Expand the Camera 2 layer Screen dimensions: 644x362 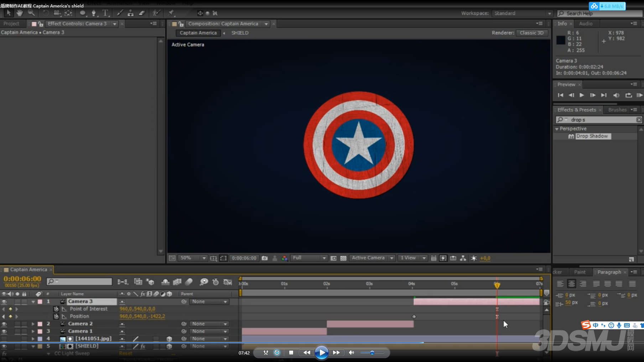pyautogui.click(x=33, y=324)
